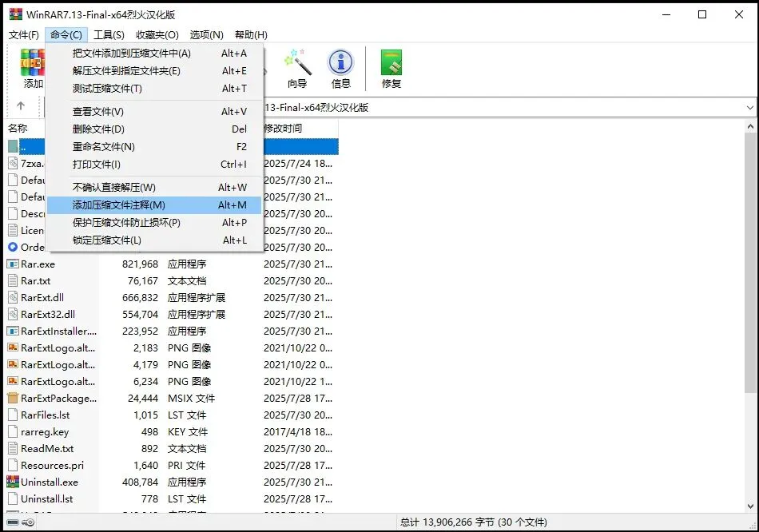Screen dimensions: 759x532
Task: Click the Uninstall.lst file icon
Action: [x=13, y=498]
